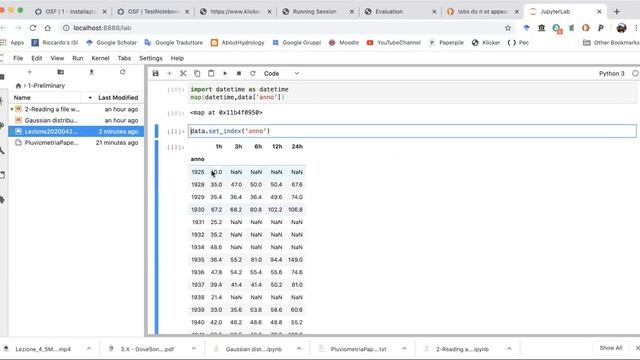Open the Moodle bookmark
The image size is (640, 360).
tap(344, 42)
